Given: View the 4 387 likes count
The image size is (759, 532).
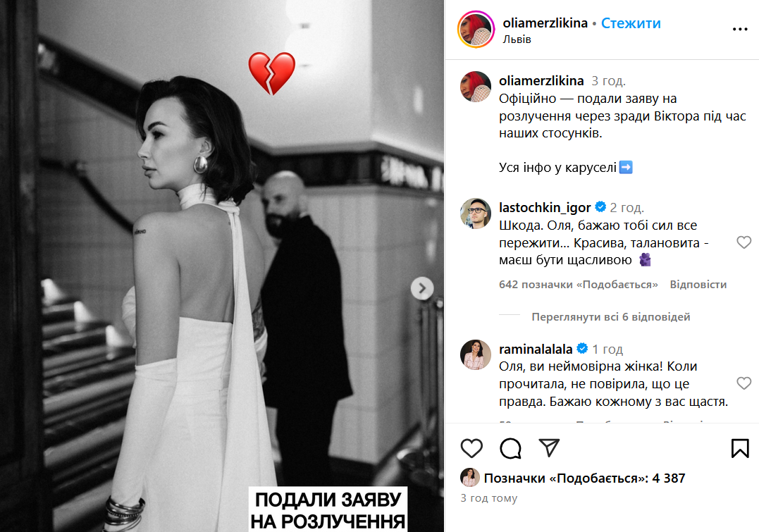Looking at the screenshot, I should pos(584,478).
